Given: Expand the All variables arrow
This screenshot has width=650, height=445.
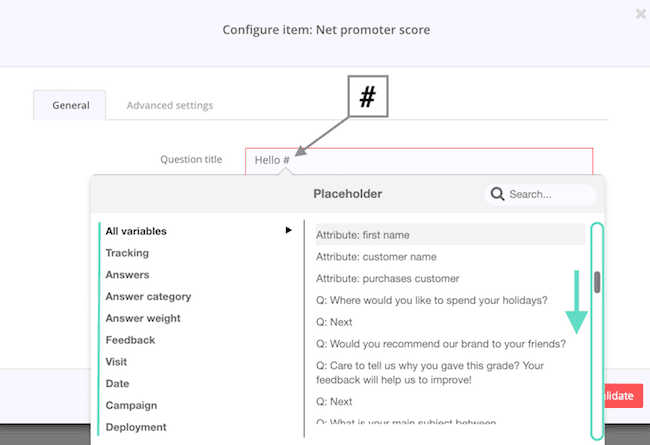Looking at the screenshot, I should click(289, 230).
